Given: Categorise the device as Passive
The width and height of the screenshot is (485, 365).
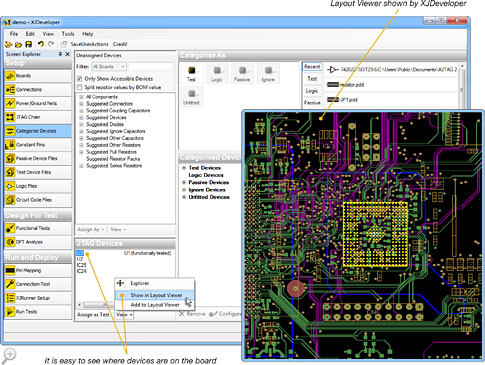Looking at the screenshot, I should pos(242,73).
